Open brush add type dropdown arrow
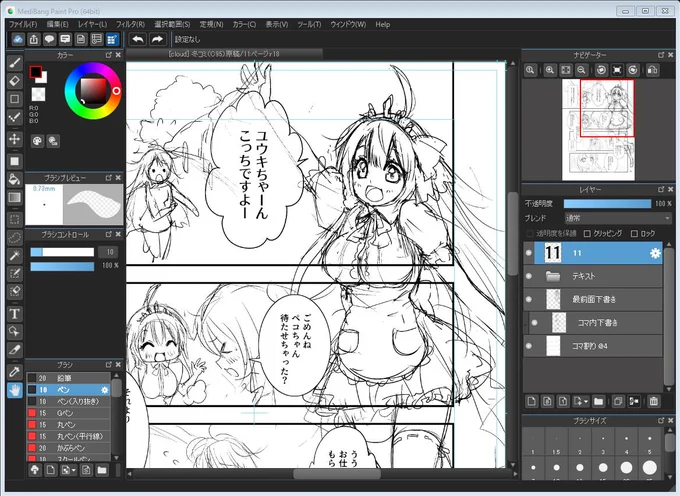Screen dimensions: 680x496 (x=74, y=470)
